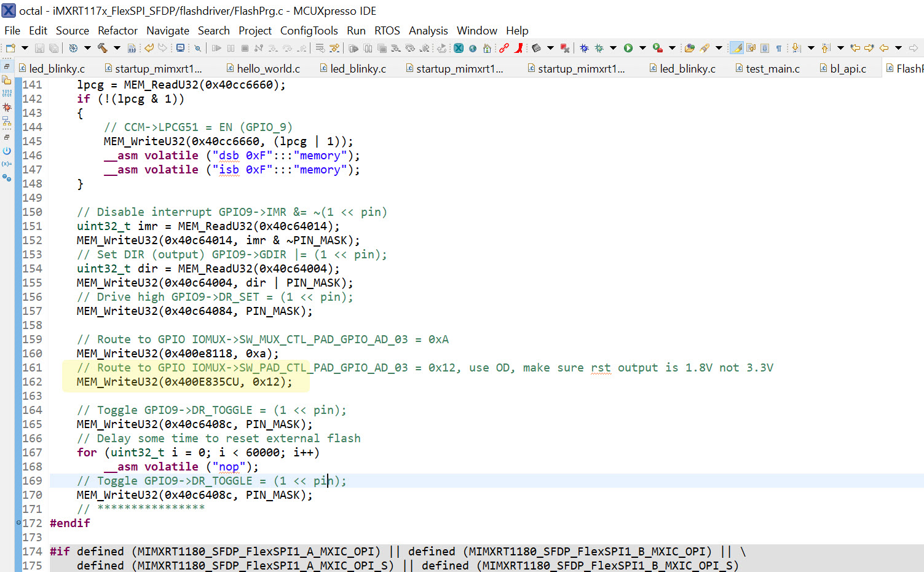Open the New wizard dropdown arrow
924x572 pixels.
point(24,48)
